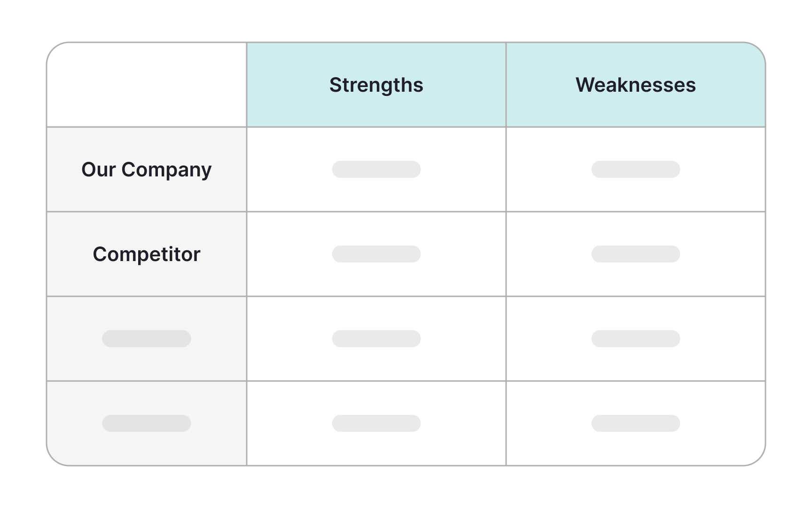Click the empty top-left corner cell

(x=147, y=85)
